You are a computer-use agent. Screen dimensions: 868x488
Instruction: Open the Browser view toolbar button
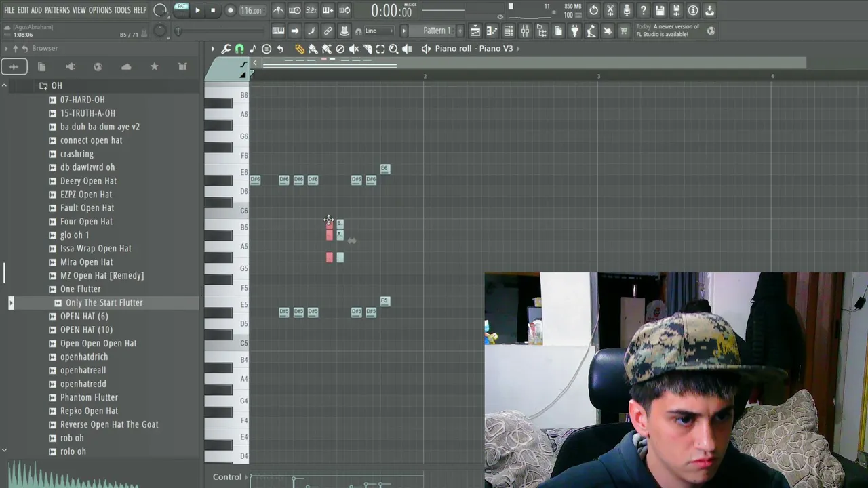(x=541, y=30)
